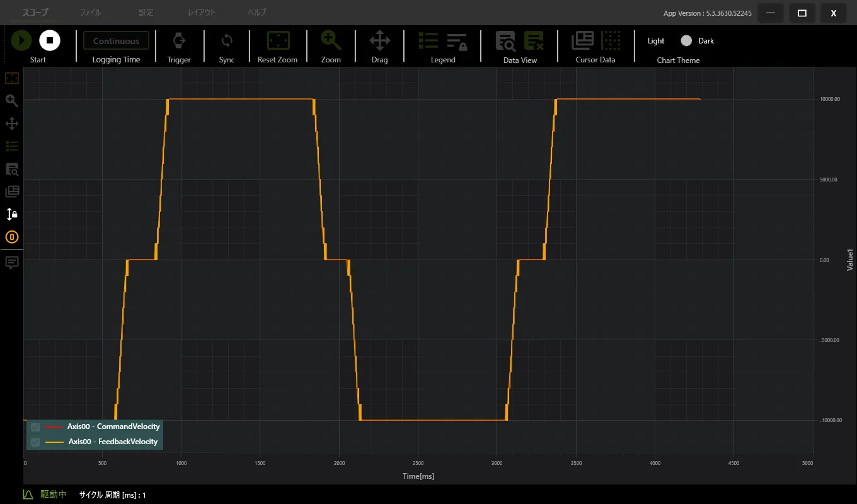Click the yellow FeedbackVelocity legend line swatch
The height and width of the screenshot is (504, 857).
55,442
